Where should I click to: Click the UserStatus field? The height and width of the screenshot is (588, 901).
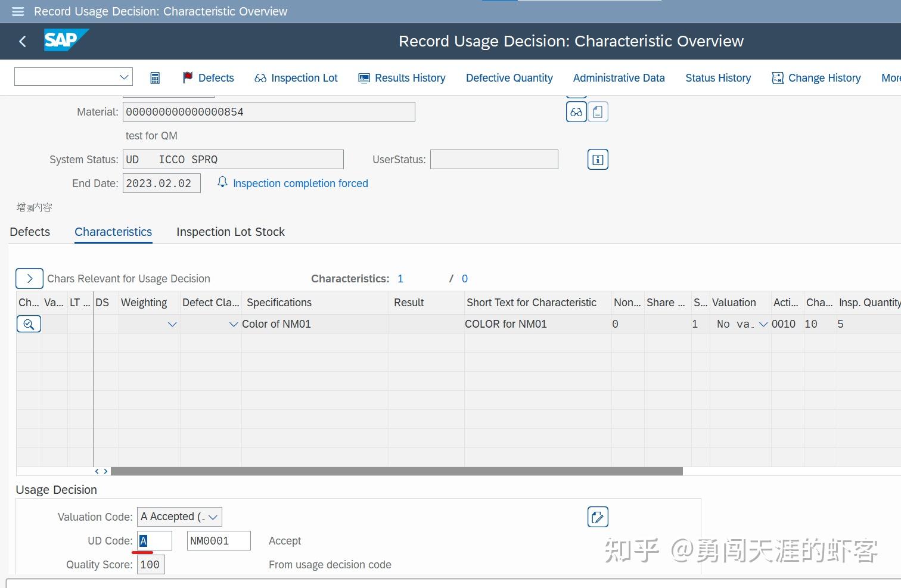point(494,160)
